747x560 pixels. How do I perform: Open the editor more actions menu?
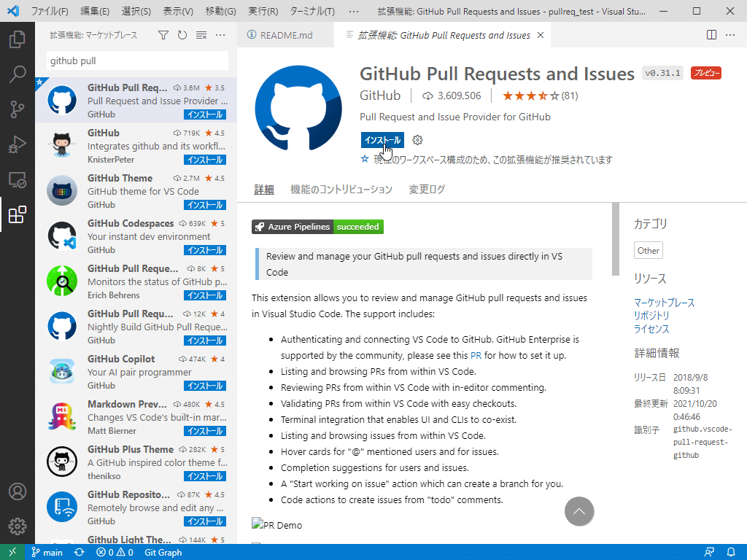point(730,34)
